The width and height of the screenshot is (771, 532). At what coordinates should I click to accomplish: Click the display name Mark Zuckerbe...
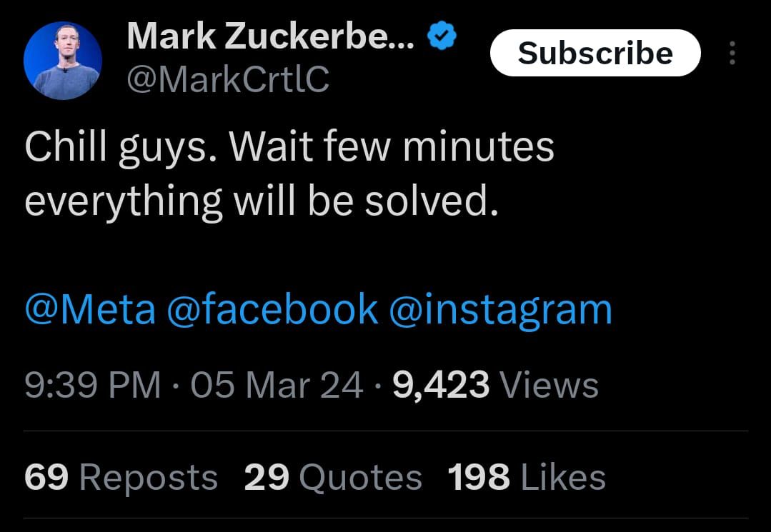point(269,37)
